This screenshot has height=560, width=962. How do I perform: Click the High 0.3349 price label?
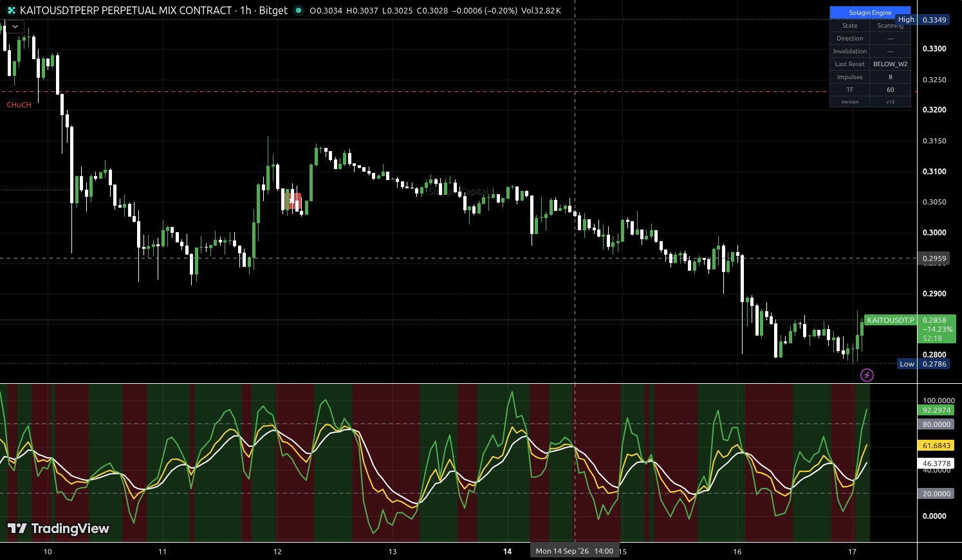[x=922, y=20]
